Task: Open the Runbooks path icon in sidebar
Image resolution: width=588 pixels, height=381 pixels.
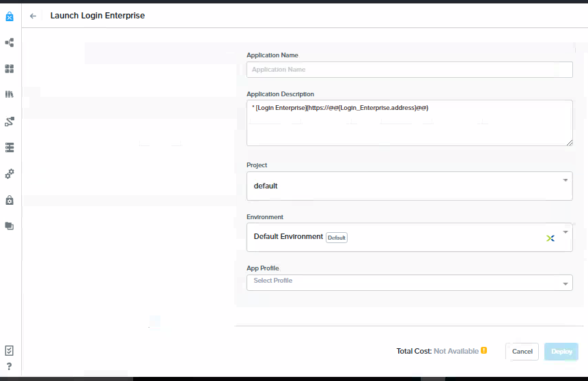Action: [10, 122]
